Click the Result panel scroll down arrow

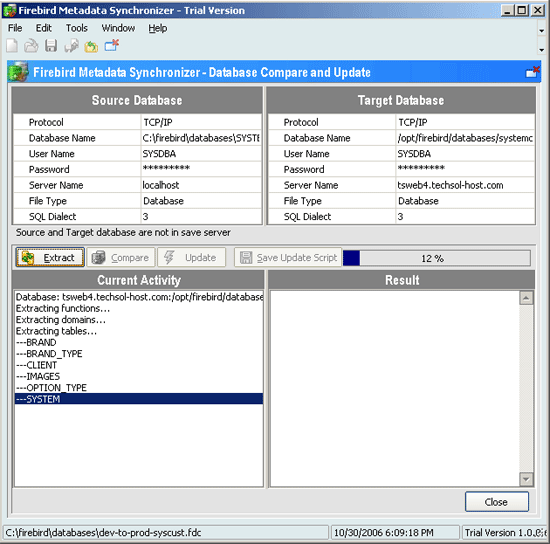click(x=526, y=479)
